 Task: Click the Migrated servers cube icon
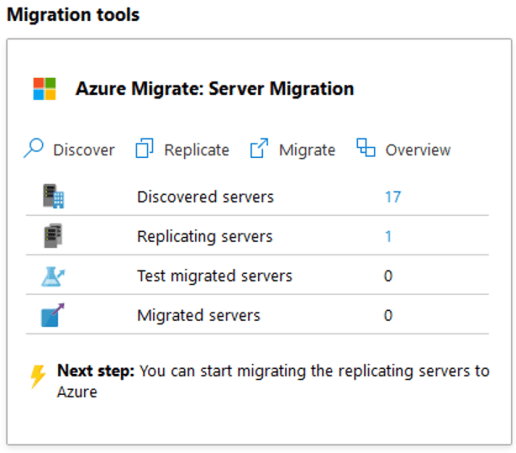[x=52, y=315]
